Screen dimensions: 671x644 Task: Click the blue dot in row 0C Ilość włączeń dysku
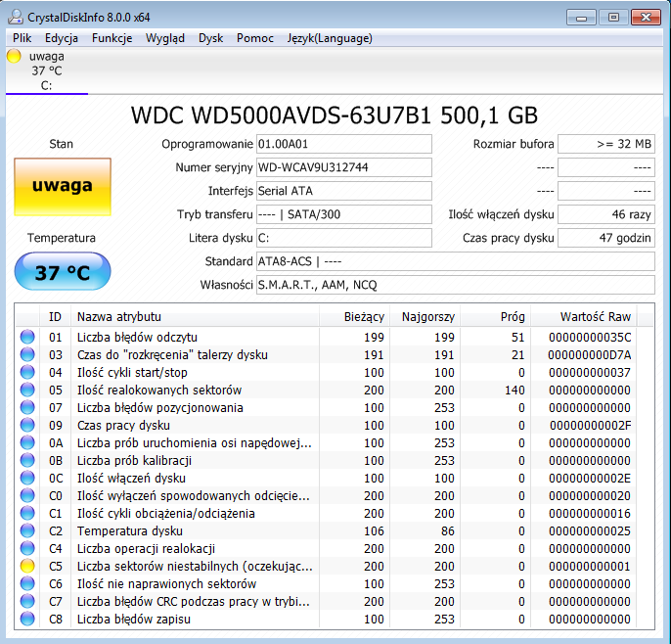[27, 478]
